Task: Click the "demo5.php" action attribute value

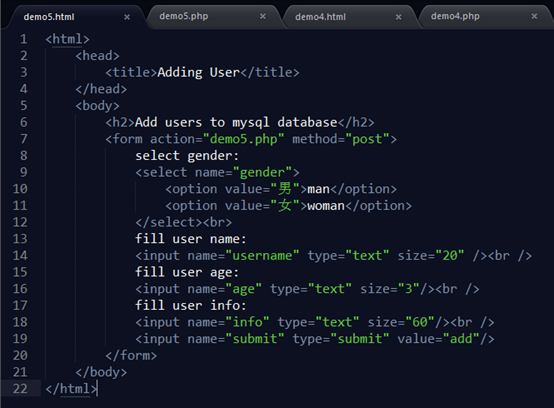Action: [x=243, y=139]
